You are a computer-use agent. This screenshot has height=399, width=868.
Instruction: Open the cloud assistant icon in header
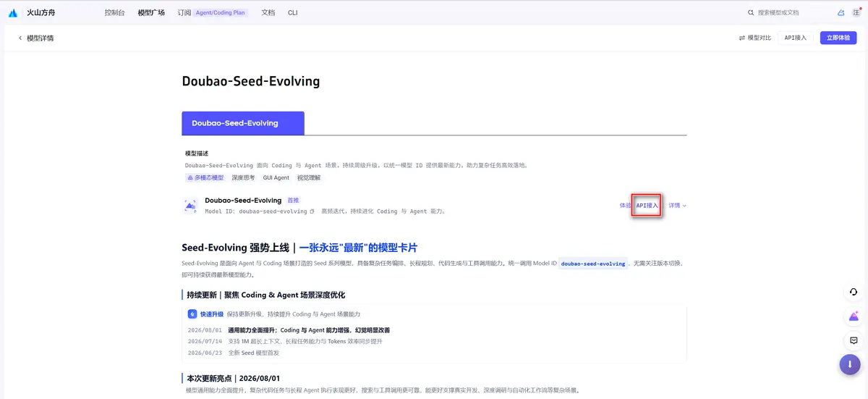[x=841, y=13]
